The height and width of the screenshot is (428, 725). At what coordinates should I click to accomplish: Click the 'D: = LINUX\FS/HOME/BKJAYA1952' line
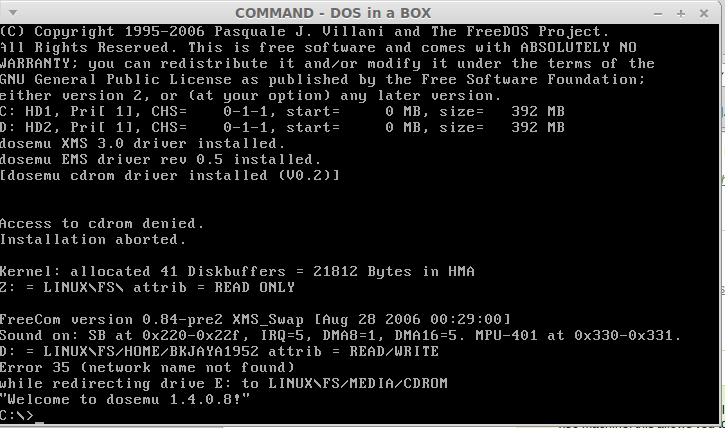pos(219,351)
